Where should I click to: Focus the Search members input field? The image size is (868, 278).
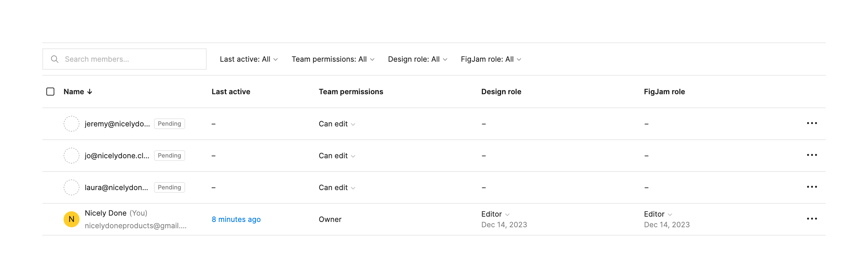[x=131, y=59]
